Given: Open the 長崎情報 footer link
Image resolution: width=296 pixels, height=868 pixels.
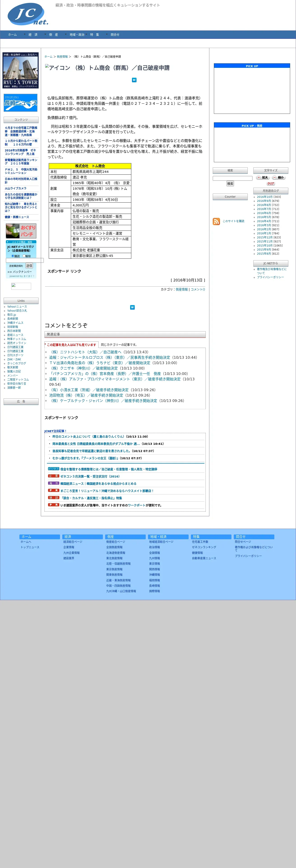Looking at the screenshot, I should click(x=155, y=586).
